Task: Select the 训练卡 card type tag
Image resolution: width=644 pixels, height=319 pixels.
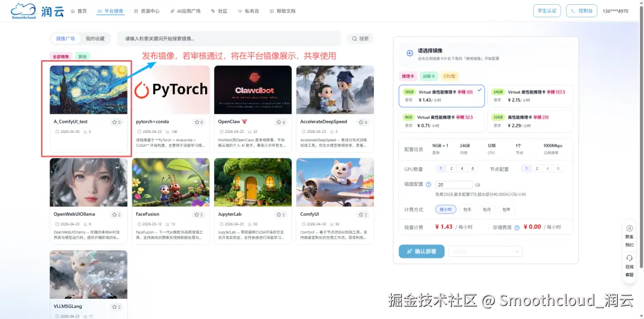Action: pos(429,76)
